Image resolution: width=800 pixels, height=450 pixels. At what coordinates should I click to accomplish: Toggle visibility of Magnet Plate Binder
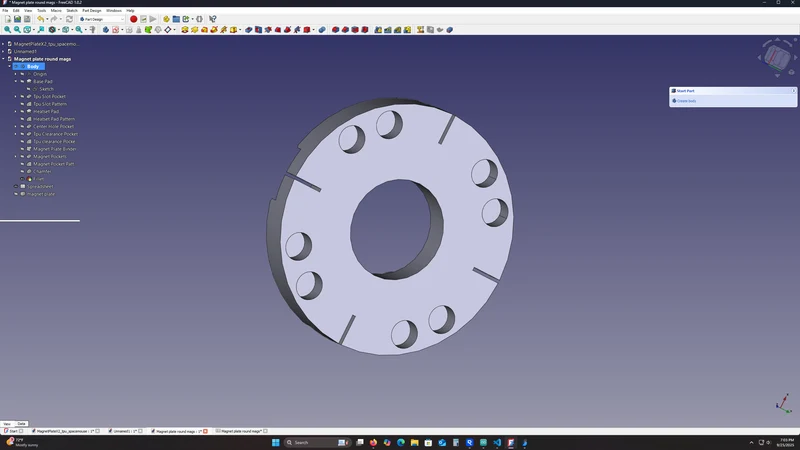click(22, 149)
